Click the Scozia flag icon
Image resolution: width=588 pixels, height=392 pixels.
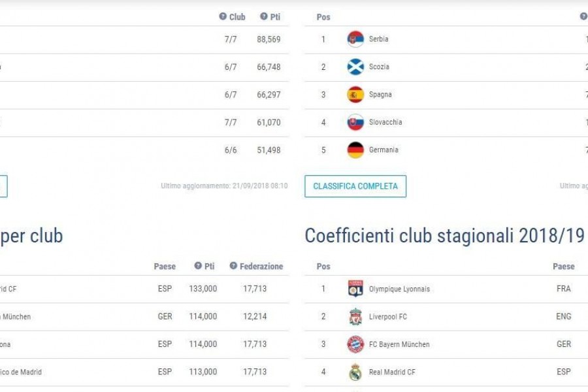(x=355, y=67)
